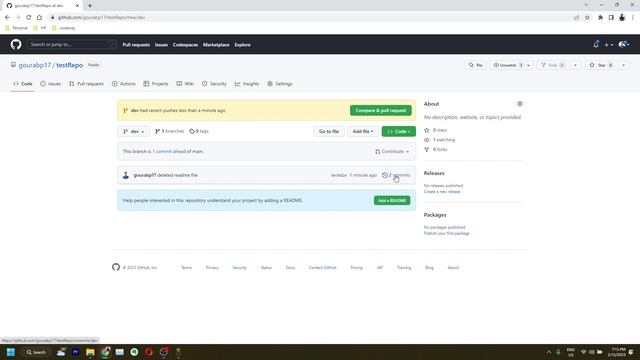Open the footer Privacy link
This screenshot has width=640, height=360.
coord(212,268)
